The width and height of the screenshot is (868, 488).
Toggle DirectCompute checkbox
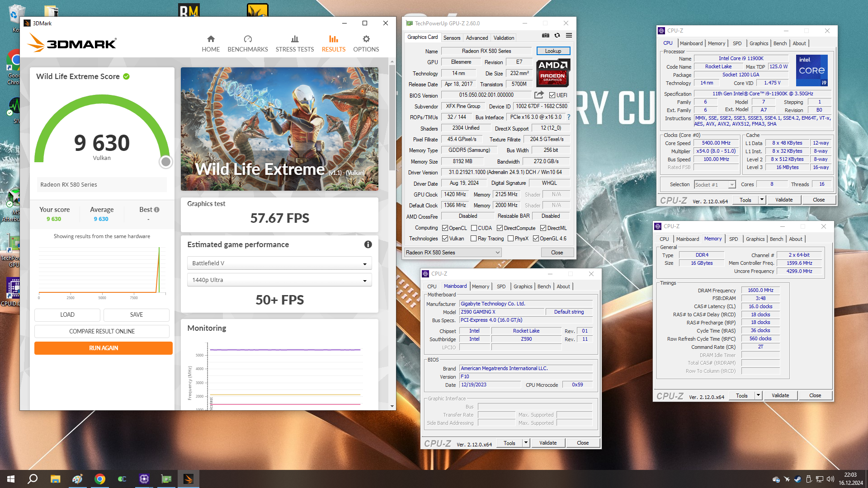[x=500, y=228]
